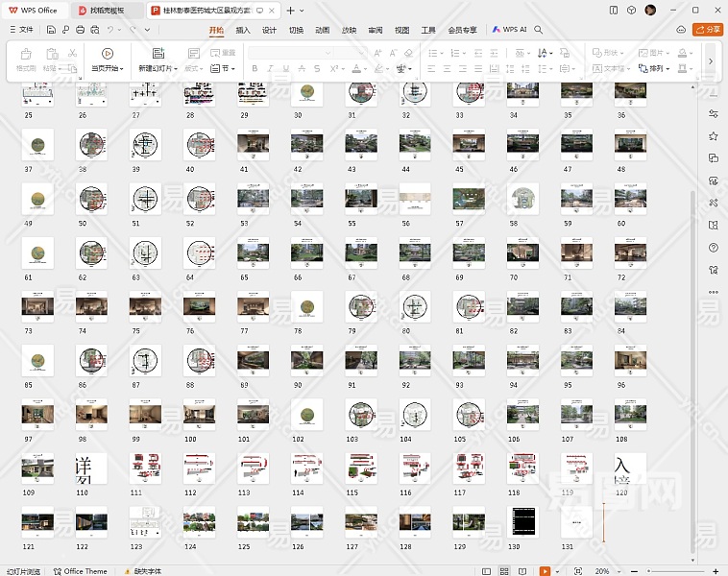Screen dimensions: 728x576
Task: Click the 分享 share button
Action: (x=708, y=30)
